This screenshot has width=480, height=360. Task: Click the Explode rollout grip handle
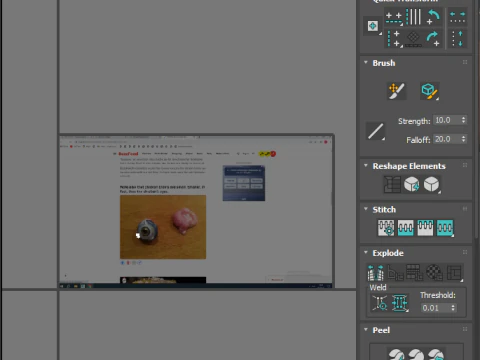pos(465,252)
